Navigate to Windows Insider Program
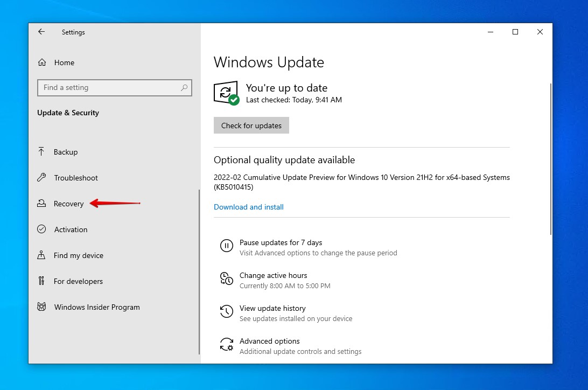Screen dimensions: 588x390 point(96,307)
